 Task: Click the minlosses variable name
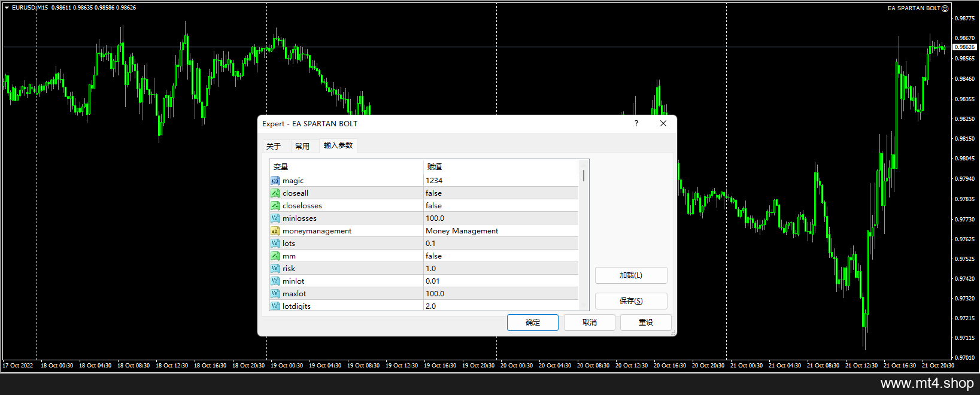[299, 218]
